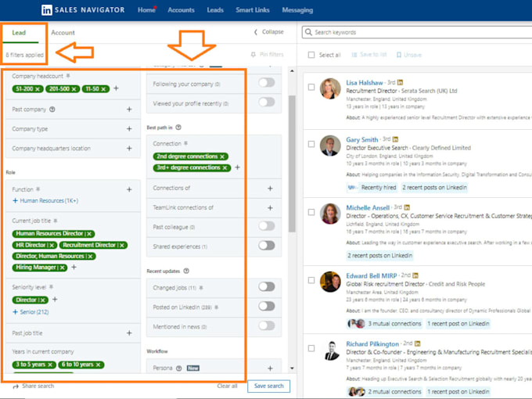The height and width of the screenshot is (399, 532).
Task: Toggle Past colleague filter
Action: [x=267, y=226]
